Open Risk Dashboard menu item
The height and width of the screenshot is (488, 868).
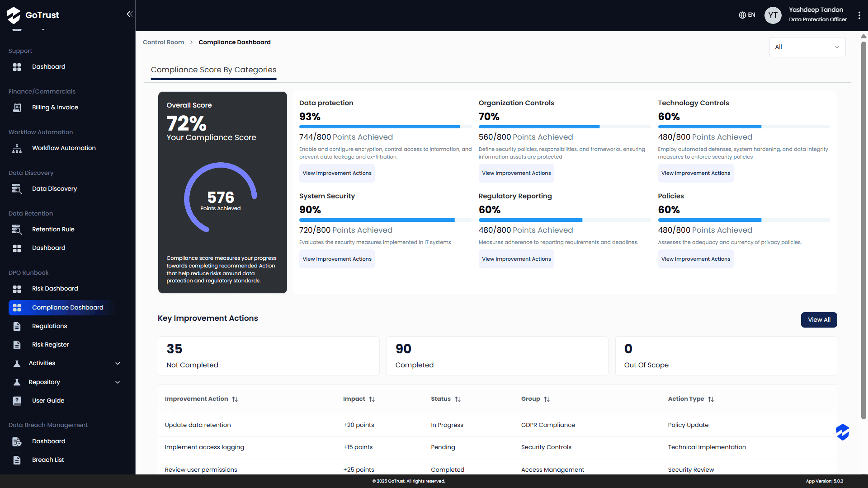[x=55, y=289]
